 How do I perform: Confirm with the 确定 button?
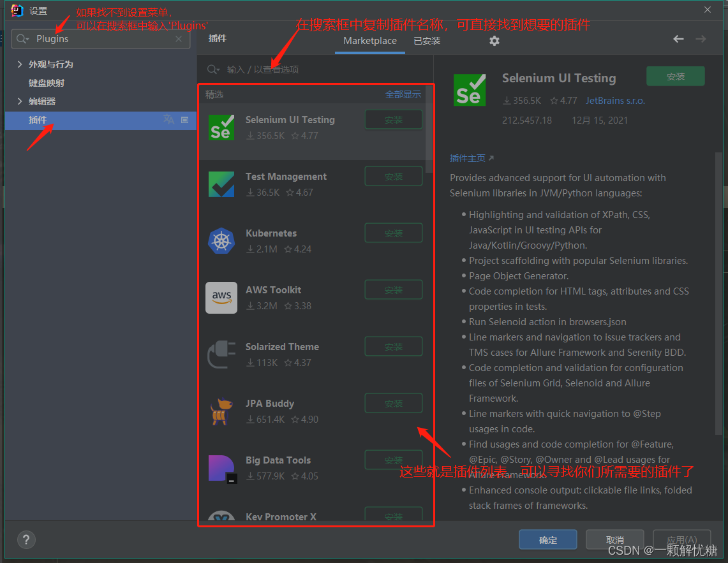[x=548, y=540]
